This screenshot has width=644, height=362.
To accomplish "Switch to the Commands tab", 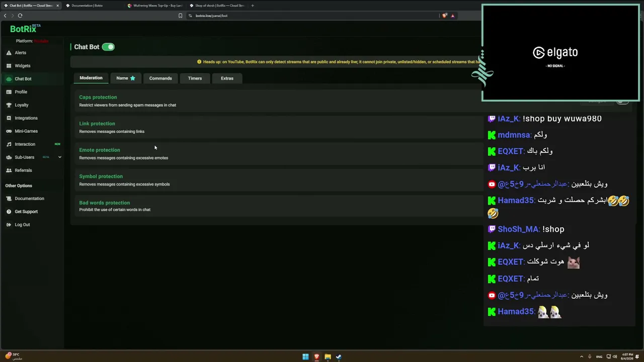I will pos(160,78).
